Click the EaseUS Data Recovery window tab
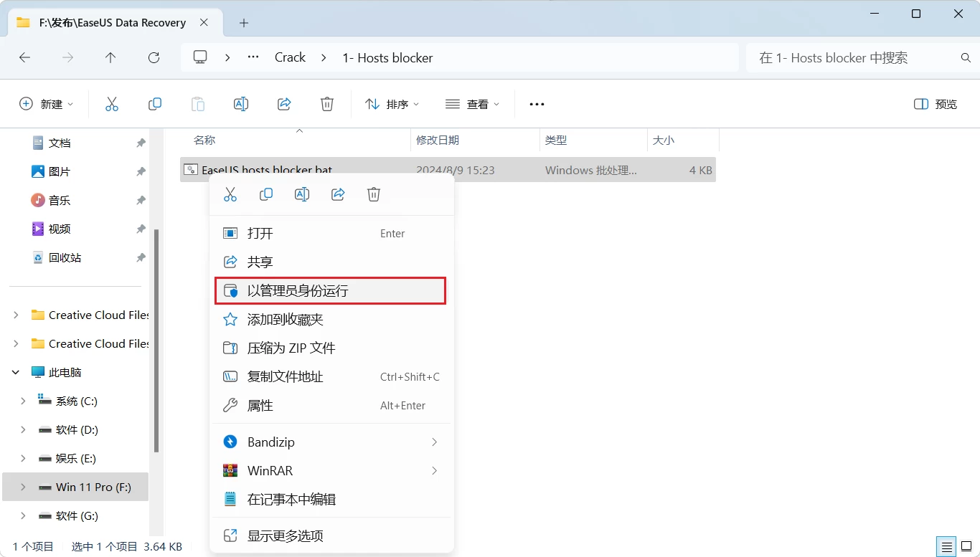This screenshot has height=557, width=980. 115,23
